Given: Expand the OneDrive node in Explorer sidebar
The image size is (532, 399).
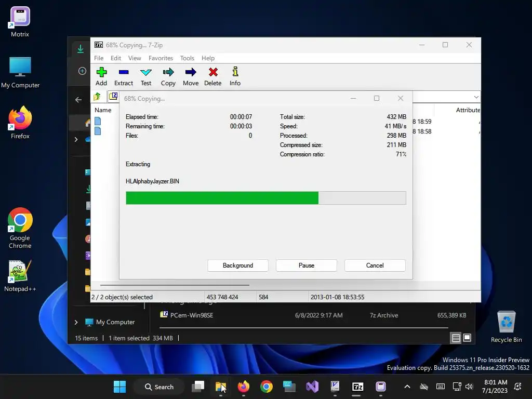Looking at the screenshot, I should tap(76, 139).
